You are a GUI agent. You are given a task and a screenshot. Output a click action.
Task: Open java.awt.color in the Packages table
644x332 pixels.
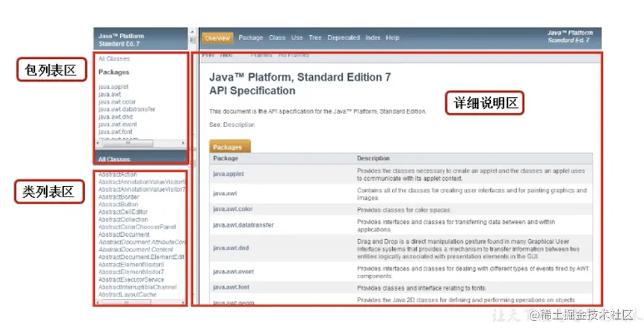pos(233,209)
